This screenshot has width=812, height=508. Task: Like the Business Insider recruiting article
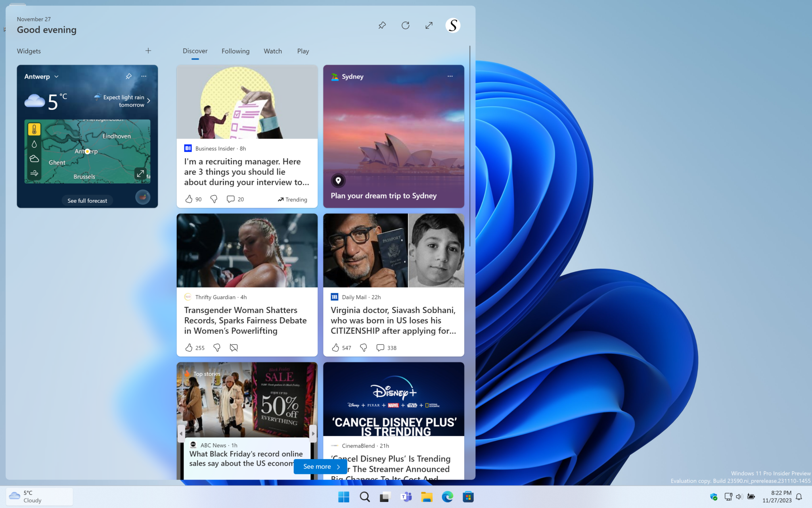pyautogui.click(x=190, y=199)
